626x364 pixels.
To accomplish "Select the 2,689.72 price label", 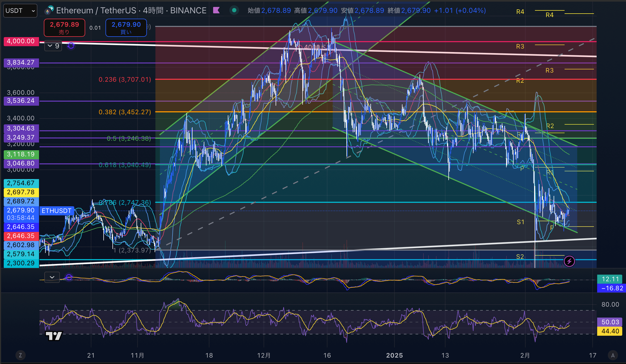I will pyautogui.click(x=21, y=201).
